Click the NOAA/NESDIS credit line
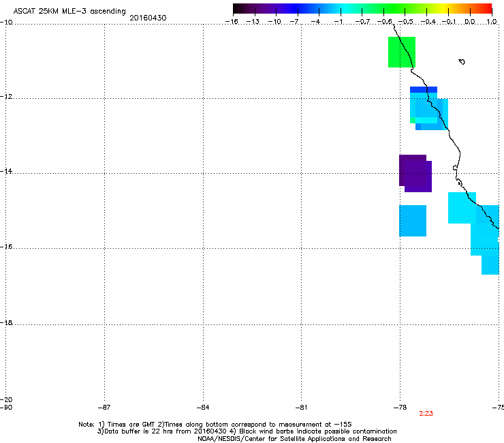The image size is (504, 443). click(294, 439)
